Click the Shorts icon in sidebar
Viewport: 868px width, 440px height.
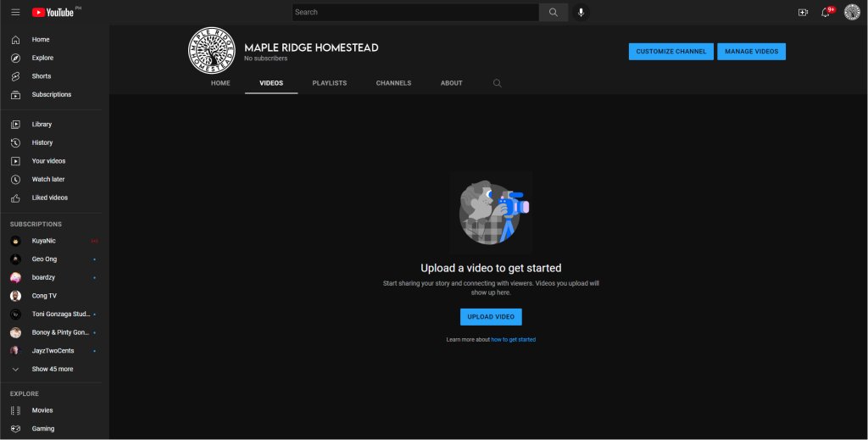tap(15, 76)
